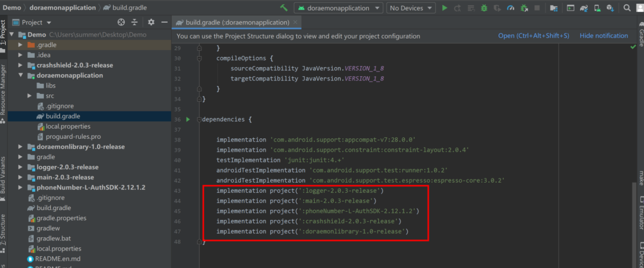644x268 pixels.
Task: Open the No Devices dropdown
Action: pyautogui.click(x=411, y=8)
